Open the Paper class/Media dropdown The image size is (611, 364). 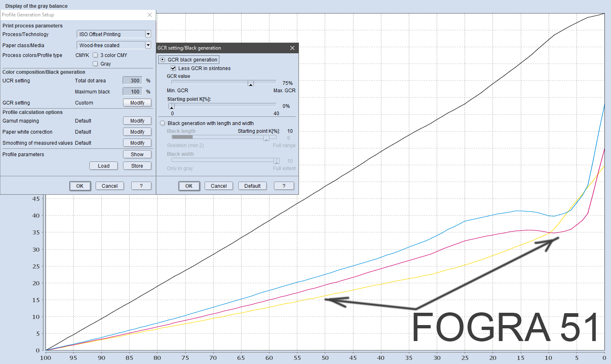pyautogui.click(x=148, y=45)
